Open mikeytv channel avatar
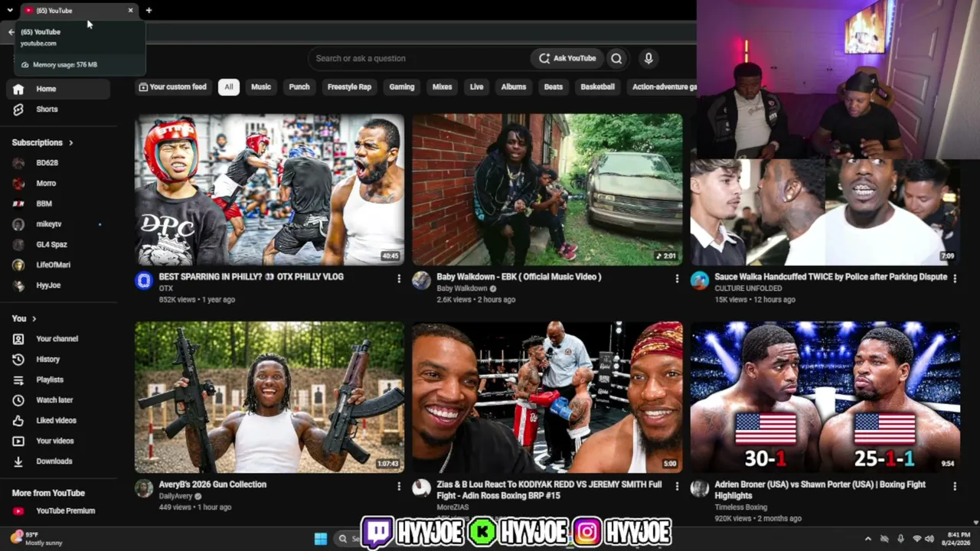This screenshot has height=551, width=980. coord(18,224)
